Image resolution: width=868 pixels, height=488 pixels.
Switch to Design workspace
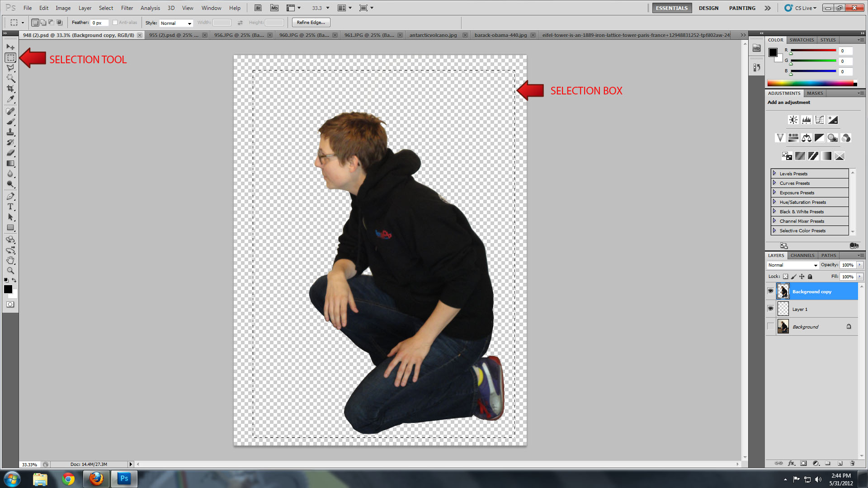pos(708,8)
